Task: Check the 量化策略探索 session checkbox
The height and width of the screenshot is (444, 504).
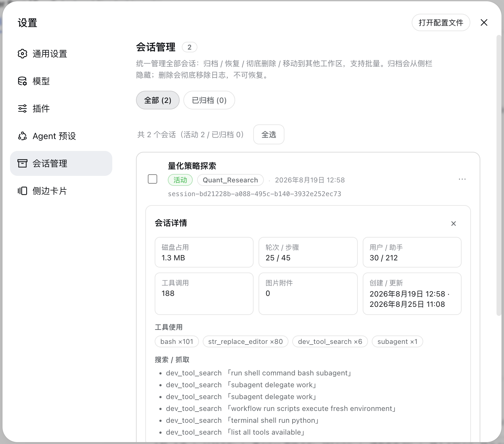Action: coord(153,179)
